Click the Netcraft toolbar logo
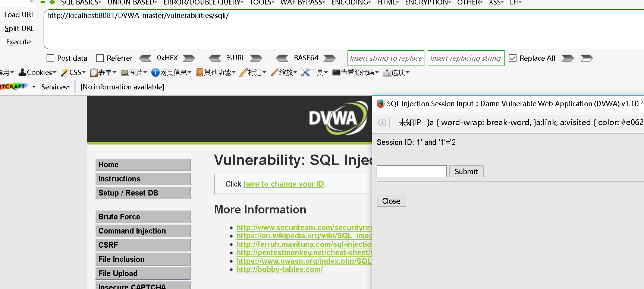644x289 pixels. click(x=14, y=86)
